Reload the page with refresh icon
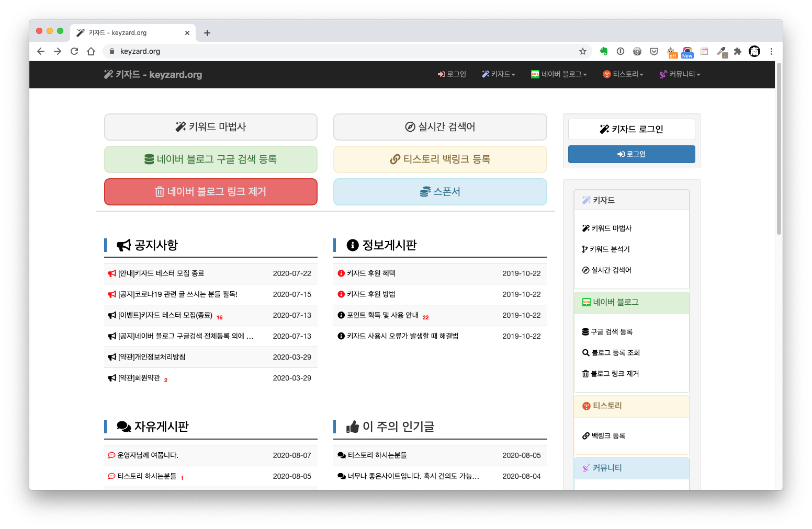The height and width of the screenshot is (529, 812). pyautogui.click(x=74, y=51)
